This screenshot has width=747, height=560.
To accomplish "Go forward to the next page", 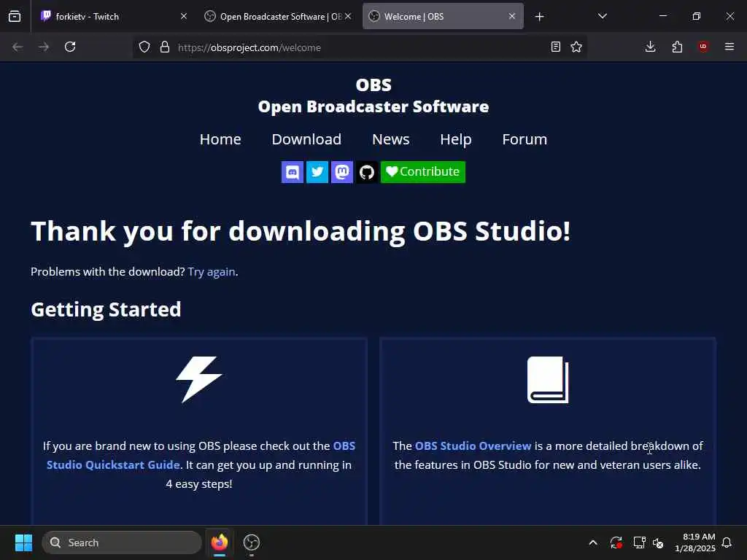I will [x=44, y=47].
